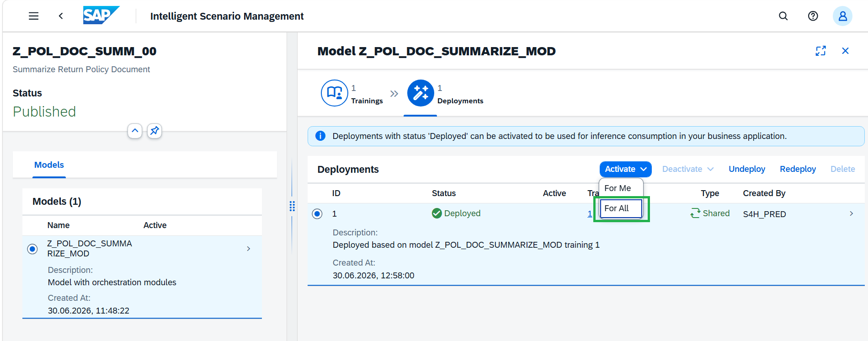This screenshot has width=868, height=341.
Task: Click the Created By column header
Action: coord(764,193)
